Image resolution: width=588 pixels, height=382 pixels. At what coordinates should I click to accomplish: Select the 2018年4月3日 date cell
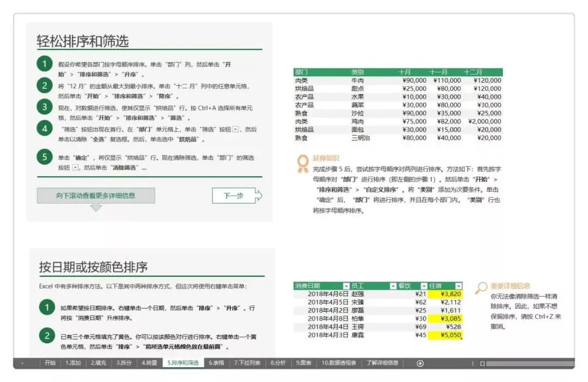[x=322, y=335]
